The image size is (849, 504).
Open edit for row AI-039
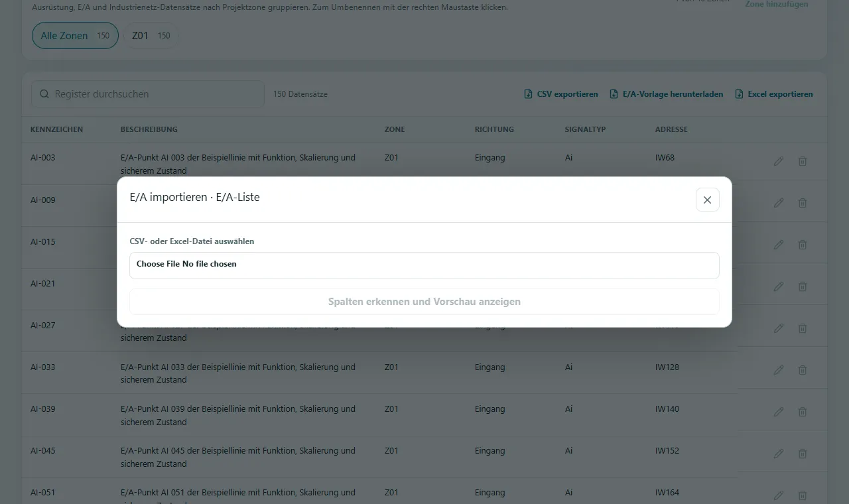(x=779, y=412)
